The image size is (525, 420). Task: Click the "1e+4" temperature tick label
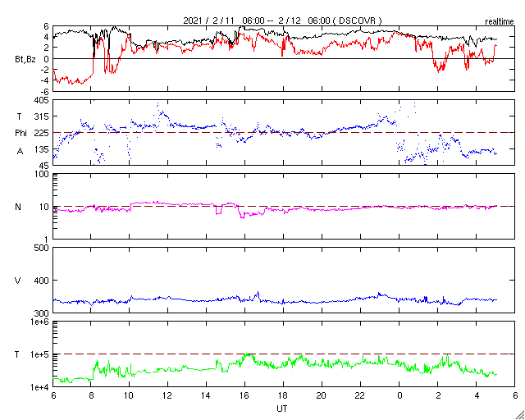[x=39, y=387]
